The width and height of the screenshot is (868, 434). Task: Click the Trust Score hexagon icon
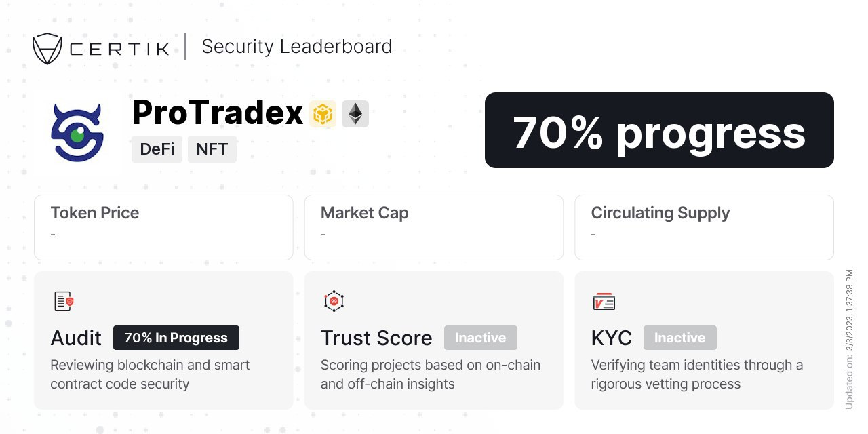(334, 301)
